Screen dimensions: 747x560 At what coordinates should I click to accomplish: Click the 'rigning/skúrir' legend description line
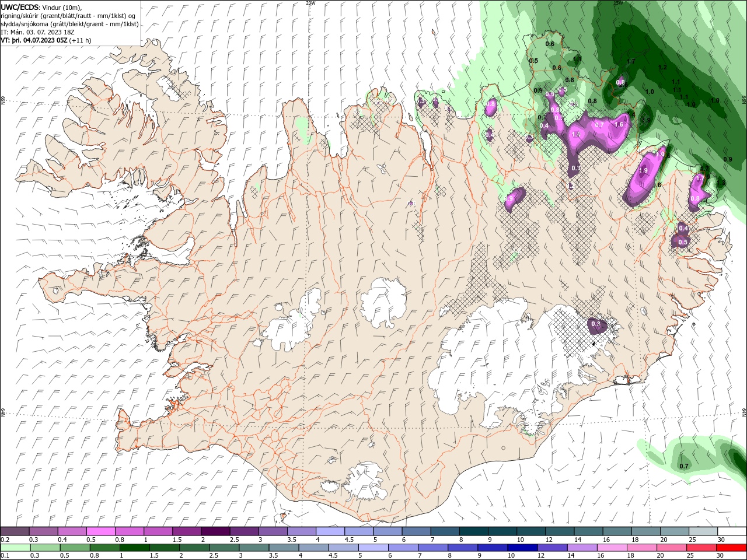coord(68,16)
